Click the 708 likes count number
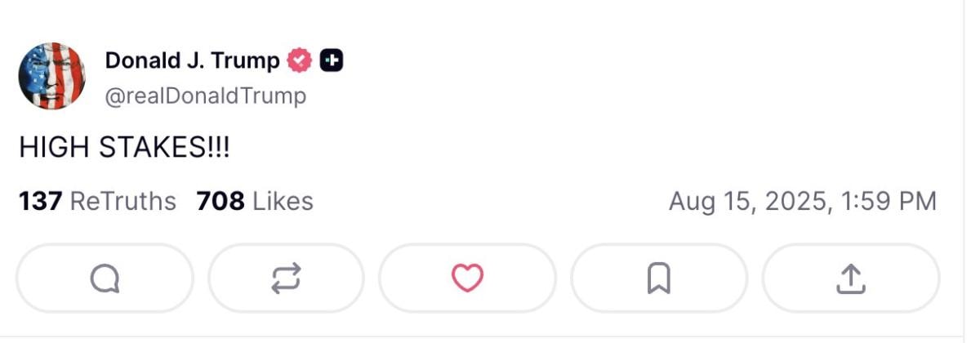 (x=220, y=201)
